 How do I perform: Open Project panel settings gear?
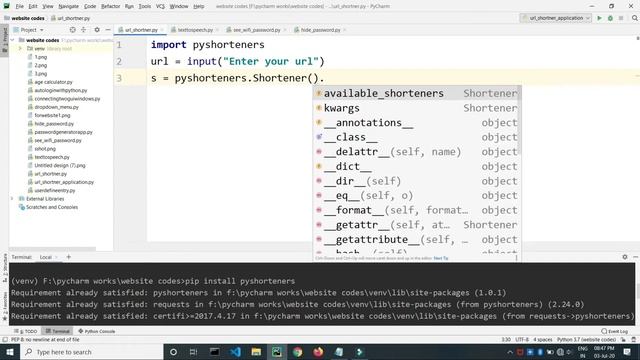pos(97,30)
